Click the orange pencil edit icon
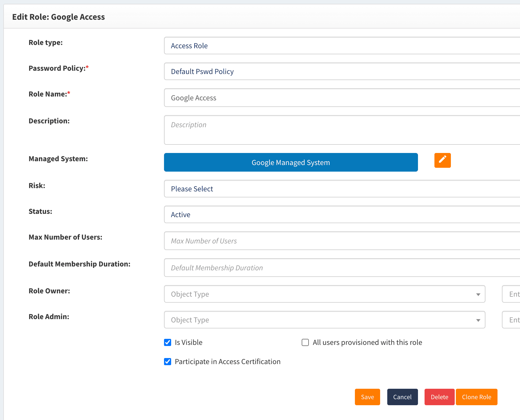Viewport: 520px width, 420px height. click(x=442, y=160)
